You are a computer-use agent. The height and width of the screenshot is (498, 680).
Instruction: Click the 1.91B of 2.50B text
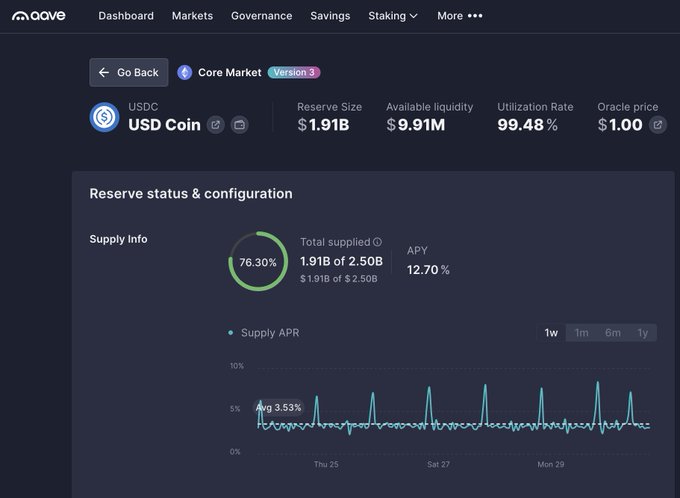click(341, 261)
